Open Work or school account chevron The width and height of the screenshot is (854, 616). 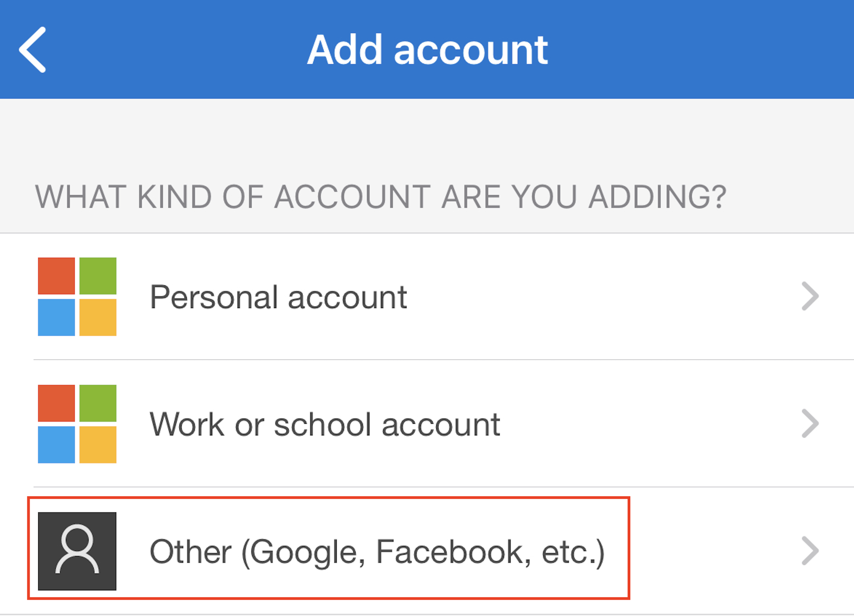(x=810, y=423)
